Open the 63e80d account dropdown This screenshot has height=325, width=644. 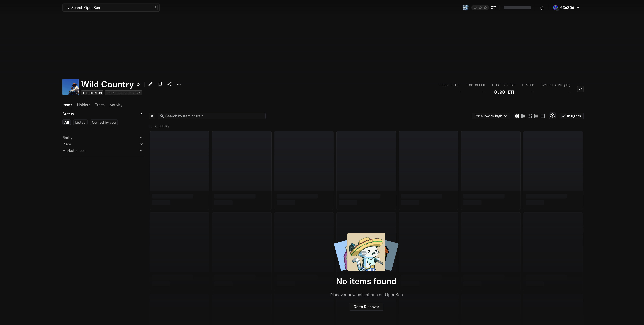pyautogui.click(x=566, y=8)
